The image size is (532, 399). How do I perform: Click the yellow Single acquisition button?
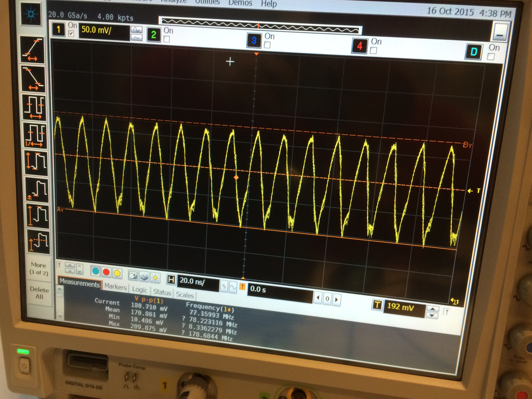click(x=117, y=273)
